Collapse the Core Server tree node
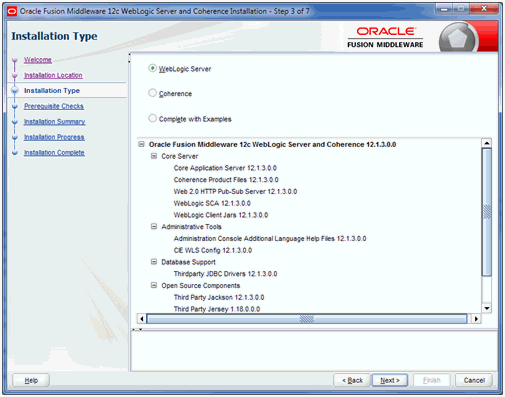 click(x=154, y=156)
